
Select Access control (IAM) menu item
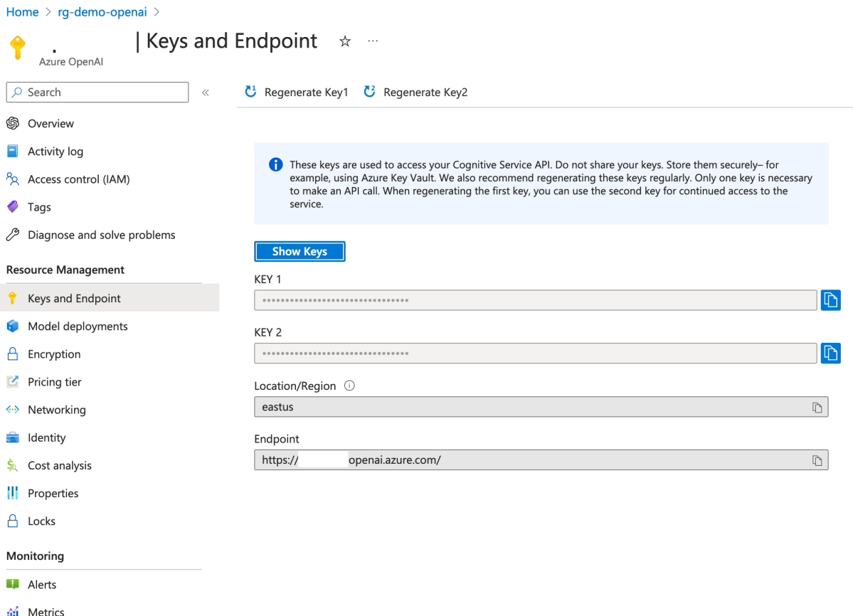(78, 179)
